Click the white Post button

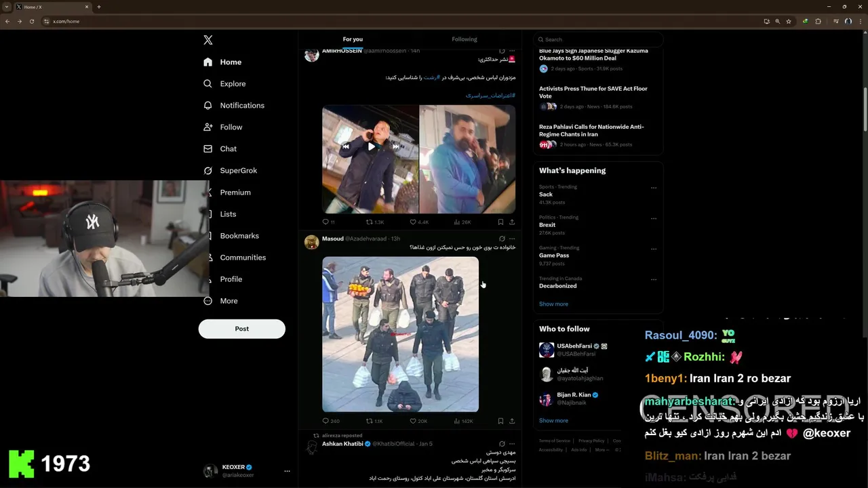242,329
